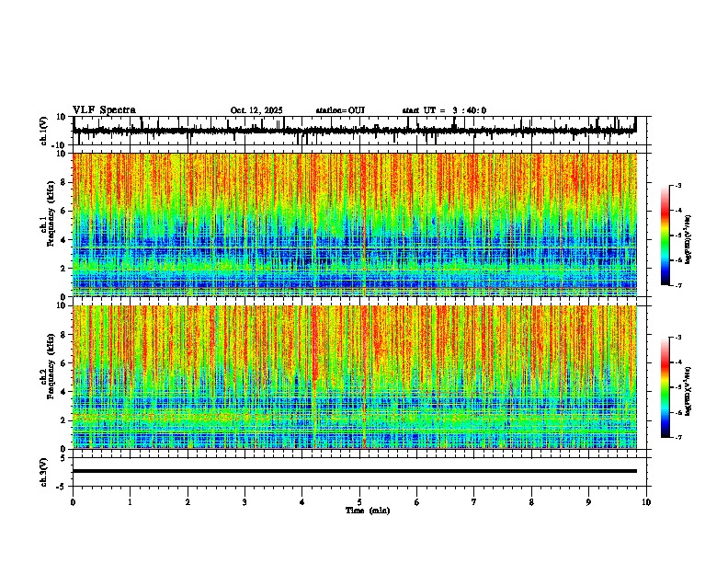Click the '-3' label on ch.1 color scale
This screenshot has height=563, width=728.
[x=677, y=185]
